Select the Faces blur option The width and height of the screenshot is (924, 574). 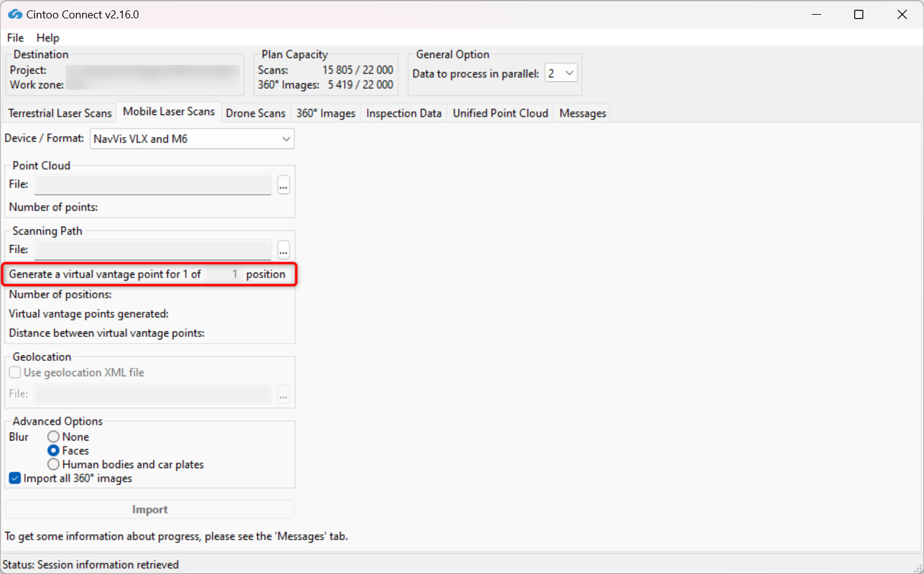pyautogui.click(x=54, y=451)
